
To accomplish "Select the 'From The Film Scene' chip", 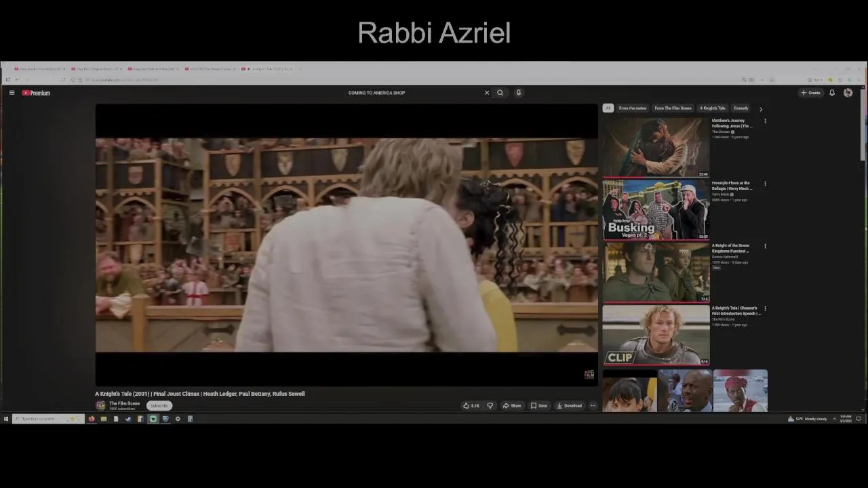I will tap(673, 108).
